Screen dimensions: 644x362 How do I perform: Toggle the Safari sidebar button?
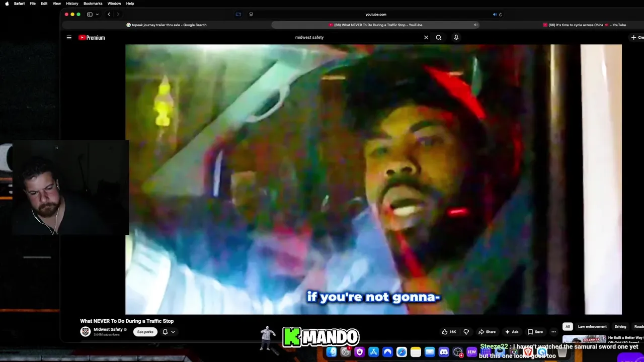[x=90, y=15]
